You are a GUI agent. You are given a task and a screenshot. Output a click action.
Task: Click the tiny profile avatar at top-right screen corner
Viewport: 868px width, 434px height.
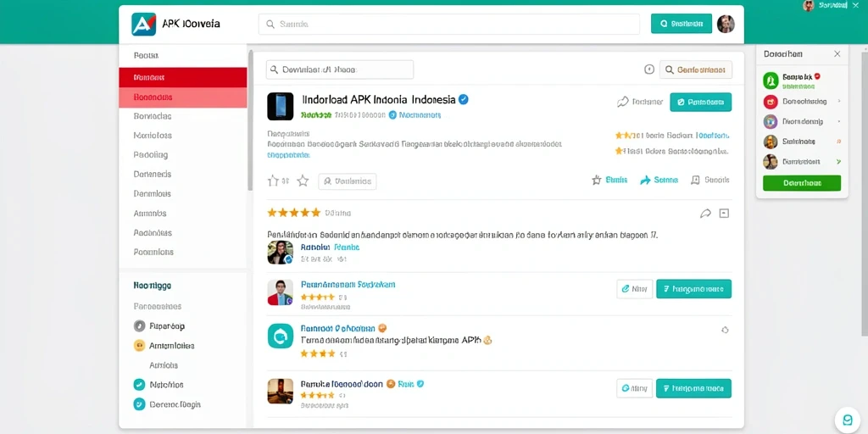pyautogui.click(x=809, y=5)
